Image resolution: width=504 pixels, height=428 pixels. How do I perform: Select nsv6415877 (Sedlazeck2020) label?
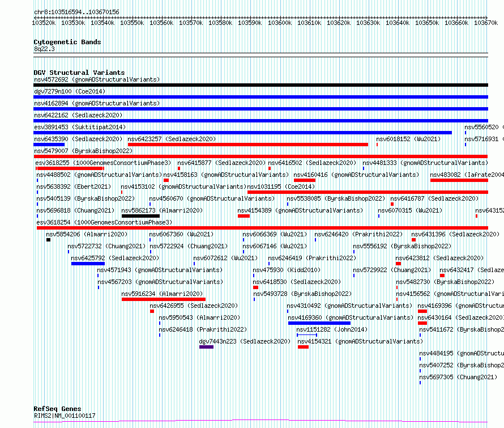pos(221,163)
